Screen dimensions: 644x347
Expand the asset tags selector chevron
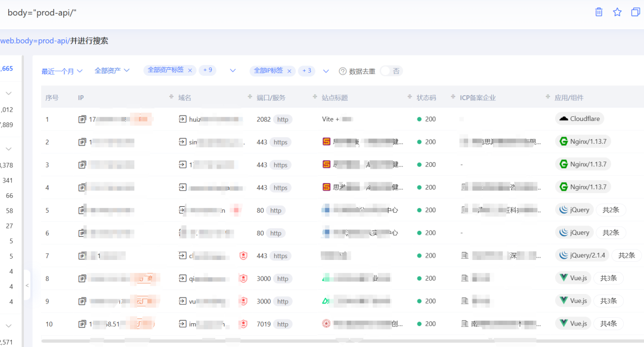[x=233, y=70]
